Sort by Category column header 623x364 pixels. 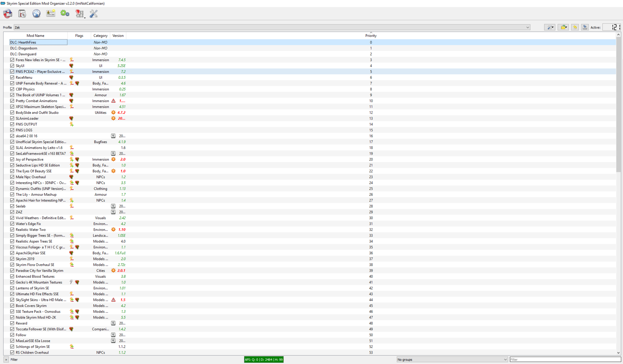tap(100, 36)
